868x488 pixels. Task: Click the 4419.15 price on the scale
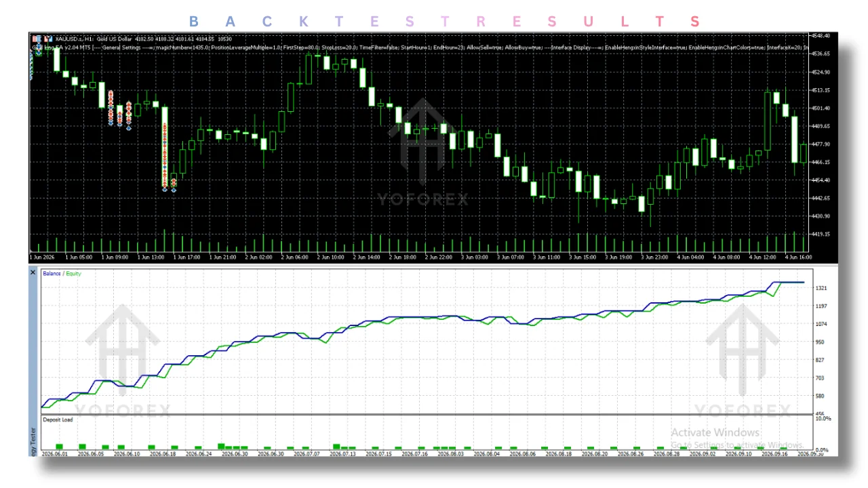pyautogui.click(x=821, y=234)
